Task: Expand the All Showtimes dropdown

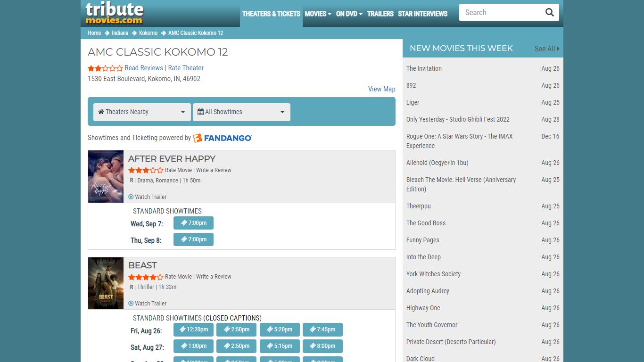Action: (x=241, y=112)
